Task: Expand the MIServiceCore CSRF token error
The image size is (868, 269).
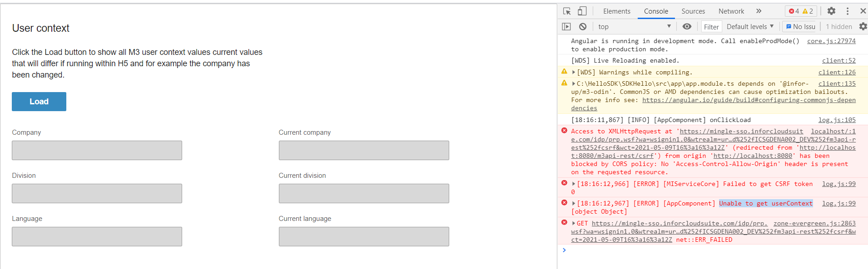Action: coord(573,184)
